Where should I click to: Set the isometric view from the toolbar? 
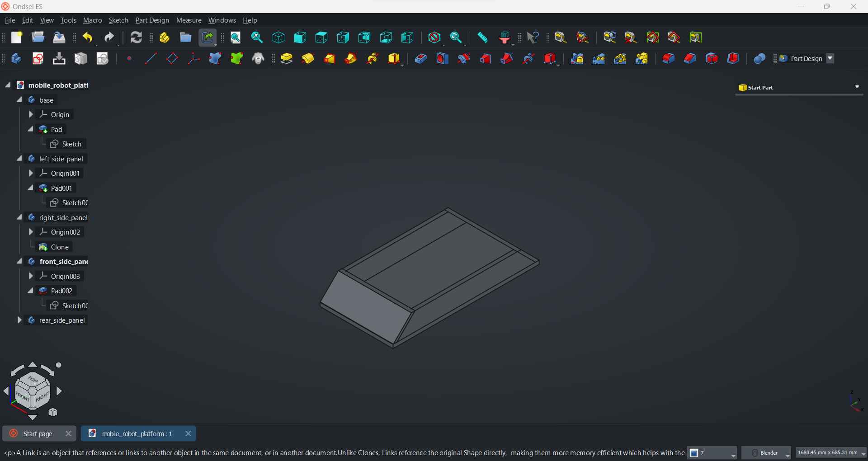[279, 38]
